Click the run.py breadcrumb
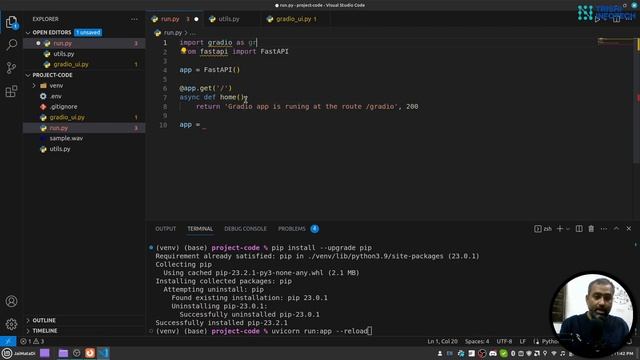The height and width of the screenshot is (360, 640). [173, 33]
